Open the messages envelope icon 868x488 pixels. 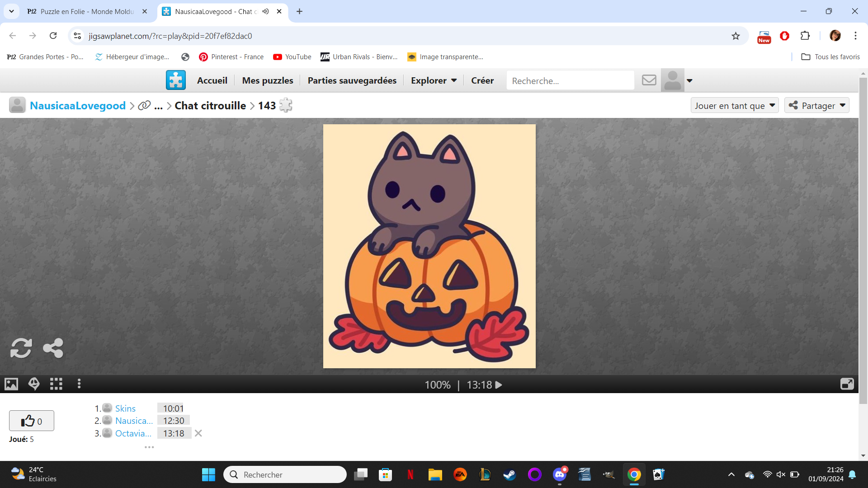point(649,80)
